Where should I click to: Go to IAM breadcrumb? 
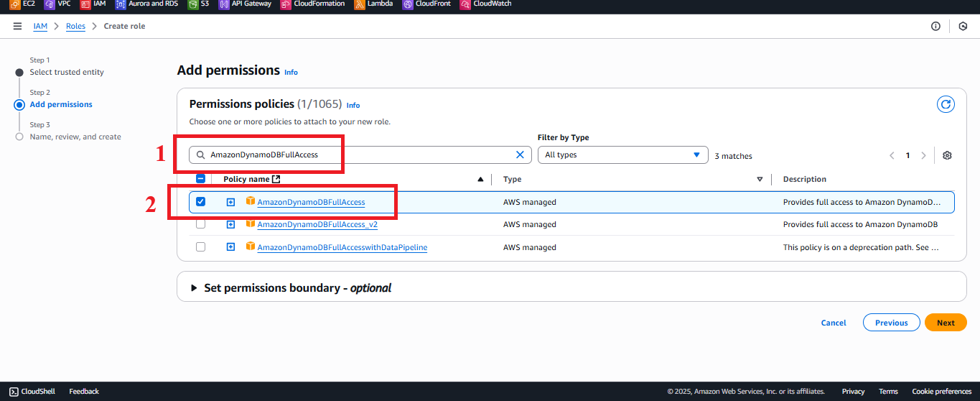coord(40,26)
